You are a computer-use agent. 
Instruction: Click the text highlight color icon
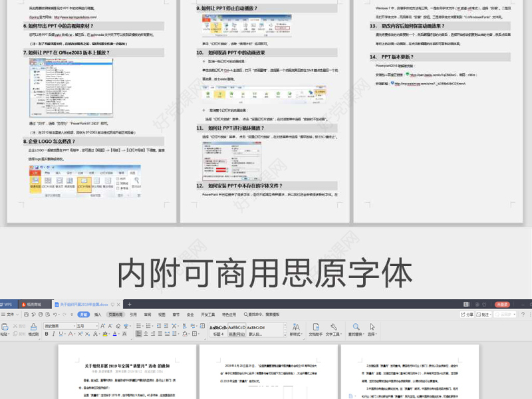[x=104, y=333]
